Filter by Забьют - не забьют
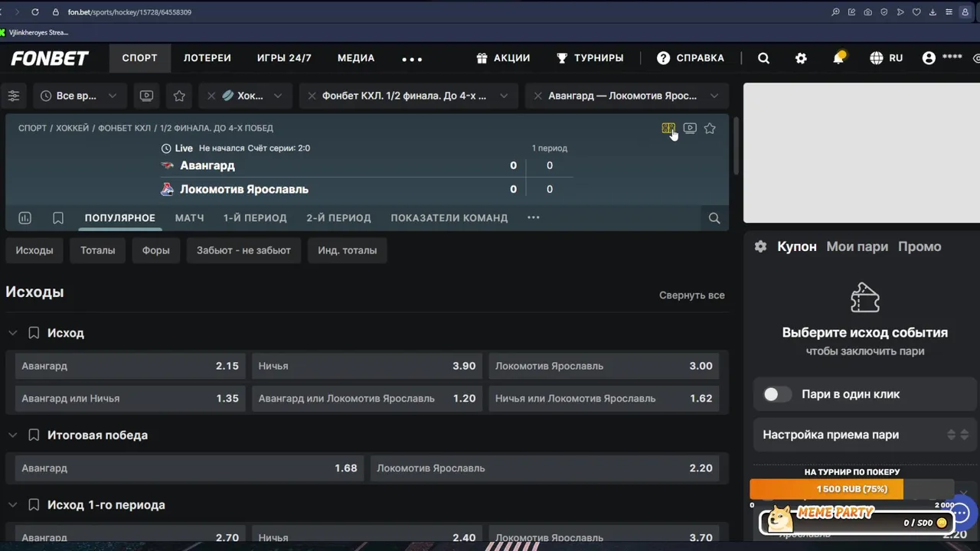This screenshot has height=551, width=980. coord(243,250)
